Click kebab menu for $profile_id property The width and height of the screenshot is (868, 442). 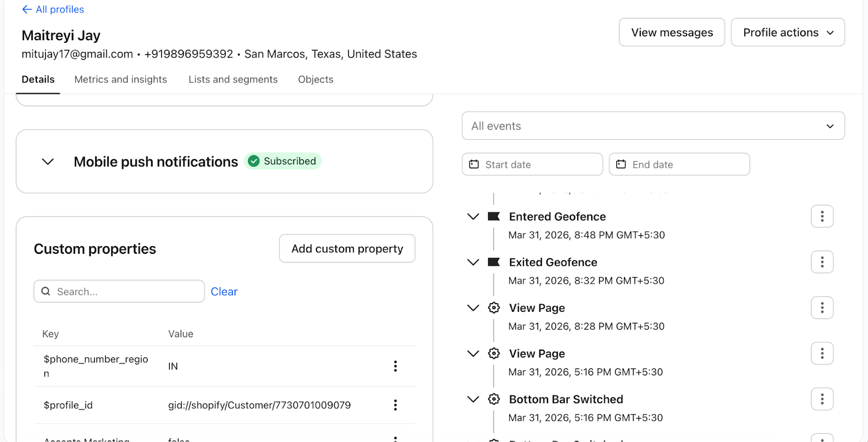point(395,405)
